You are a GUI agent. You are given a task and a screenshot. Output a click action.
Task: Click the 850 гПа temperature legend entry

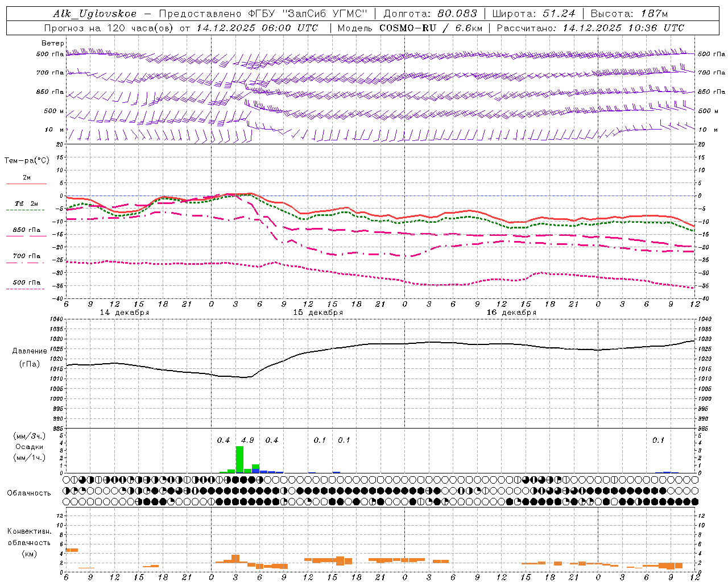(x=27, y=230)
